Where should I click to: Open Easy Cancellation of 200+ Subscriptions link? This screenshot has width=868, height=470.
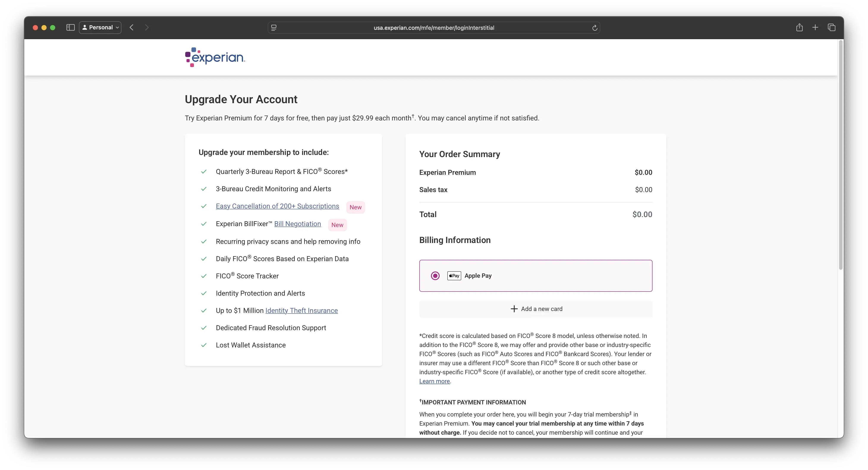(277, 206)
